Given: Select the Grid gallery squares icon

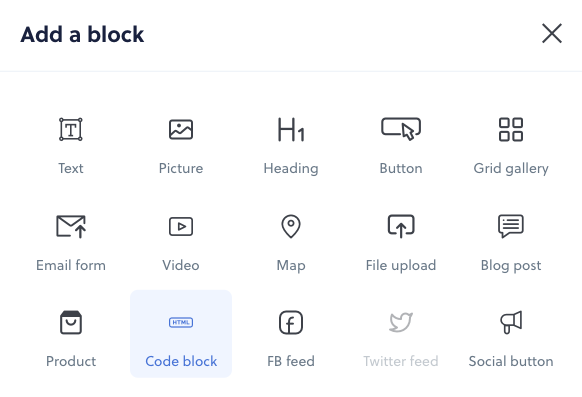Looking at the screenshot, I should click(x=511, y=129).
